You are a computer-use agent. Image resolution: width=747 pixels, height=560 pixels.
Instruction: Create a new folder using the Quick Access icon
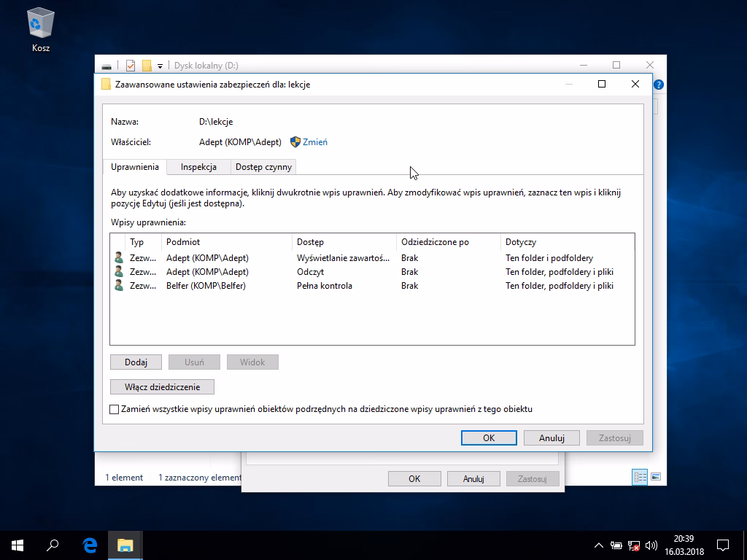pyautogui.click(x=145, y=65)
